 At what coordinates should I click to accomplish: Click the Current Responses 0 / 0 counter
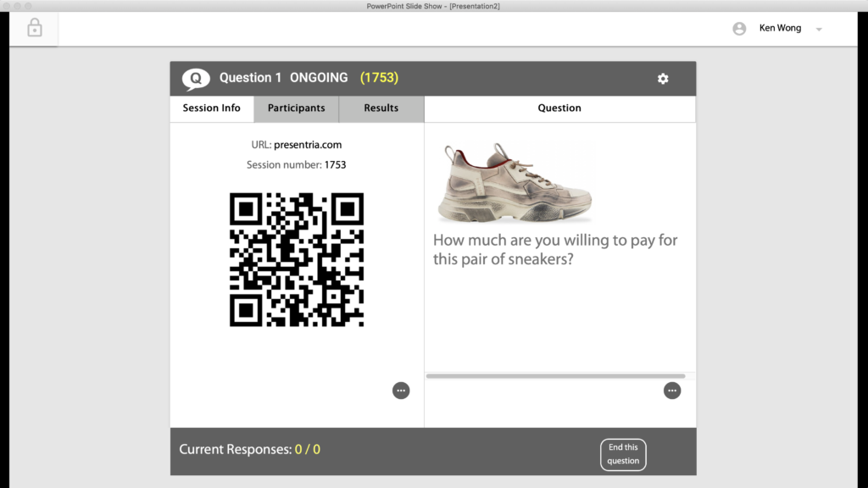(250, 449)
